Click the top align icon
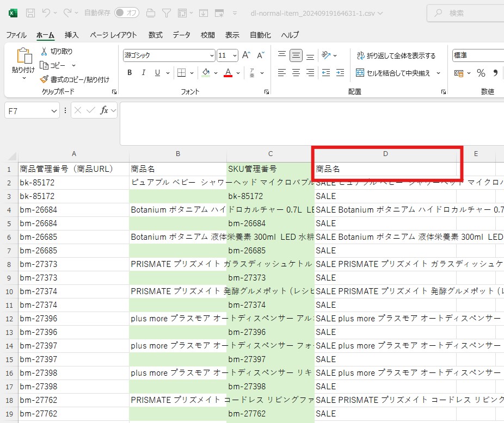Viewport: 504px width, 423px height. pos(282,55)
